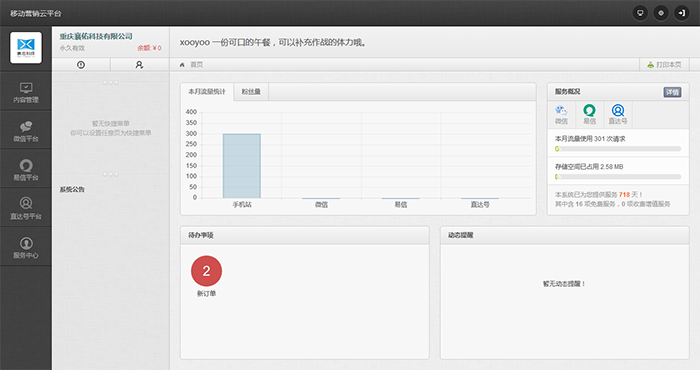The image size is (700, 370).
Task: Click the 动态提醒 panel header
Action: tap(565, 235)
